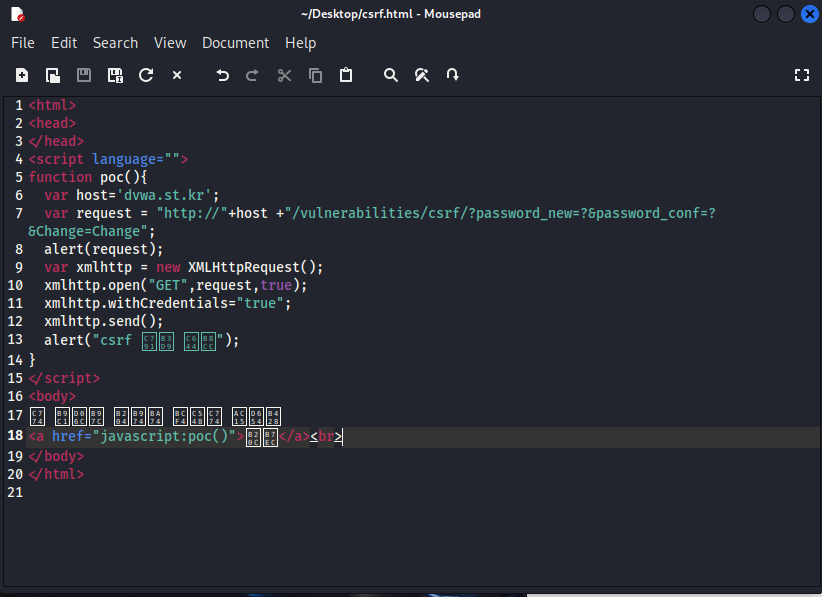
Task: Click the '<br>' tag on line 18
Action: 326,436
